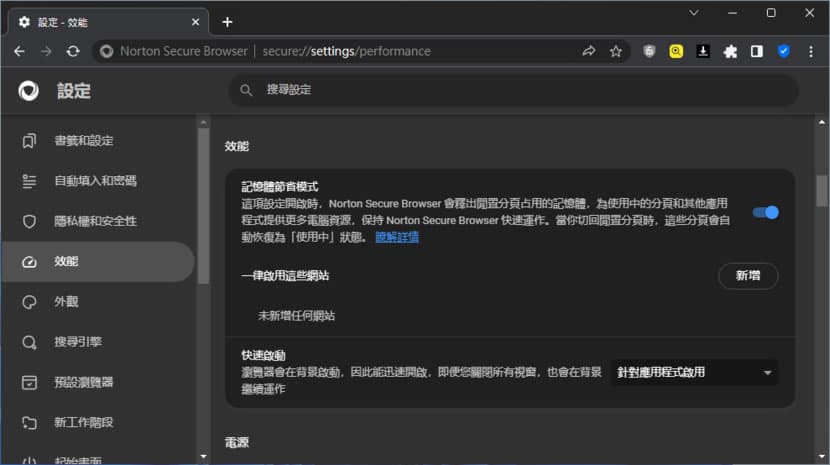Open the three-dot browser menu
830x465 pixels.
coord(811,51)
